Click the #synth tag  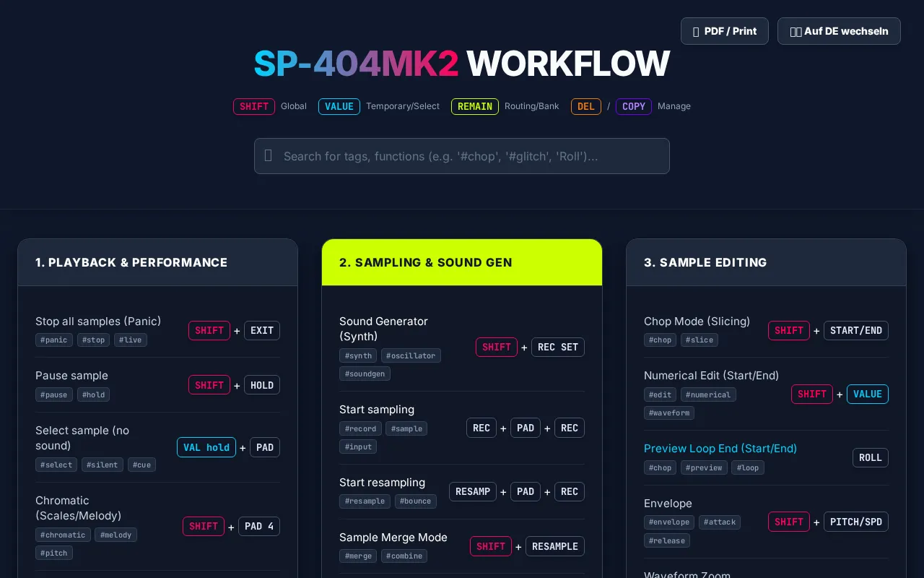tap(358, 355)
